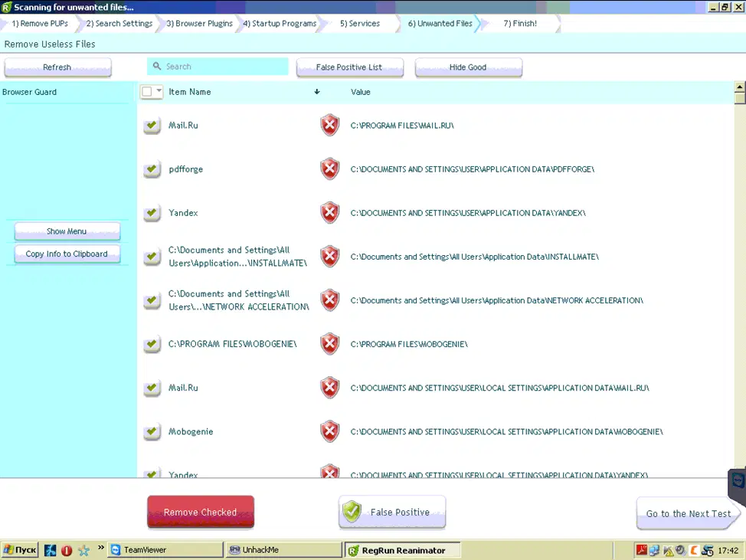Click the red shield icon for C:\PROGRAM FILES\MOBOGENIE row

click(329, 344)
